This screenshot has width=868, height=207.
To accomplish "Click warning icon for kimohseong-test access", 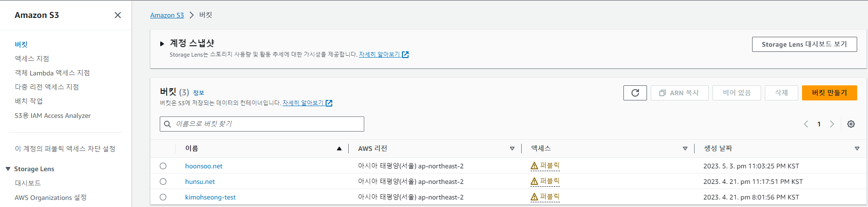I will point(534,197).
